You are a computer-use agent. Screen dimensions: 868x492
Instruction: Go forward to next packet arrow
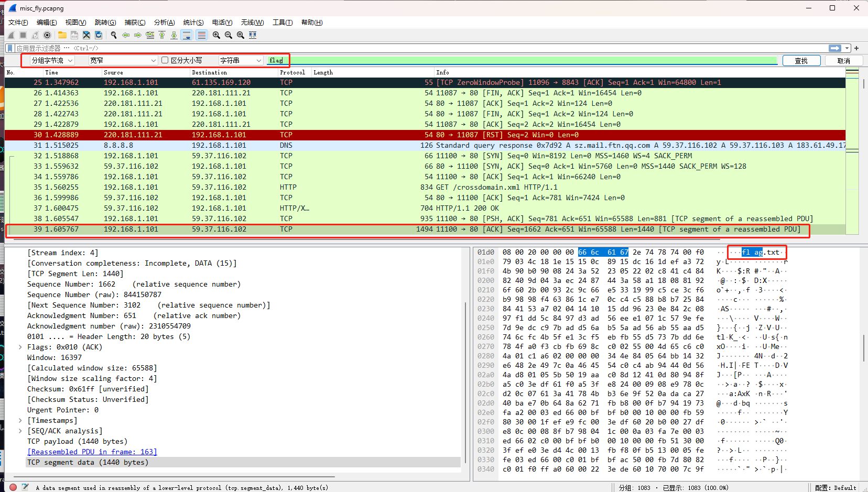pos(138,35)
